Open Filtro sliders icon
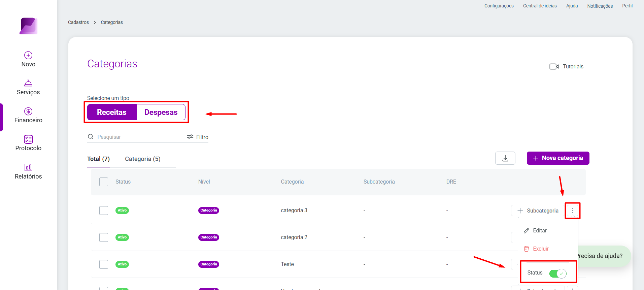 (x=190, y=137)
